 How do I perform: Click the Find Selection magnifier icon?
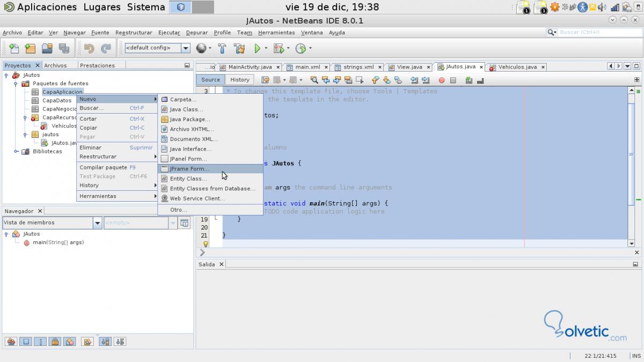coord(314,80)
